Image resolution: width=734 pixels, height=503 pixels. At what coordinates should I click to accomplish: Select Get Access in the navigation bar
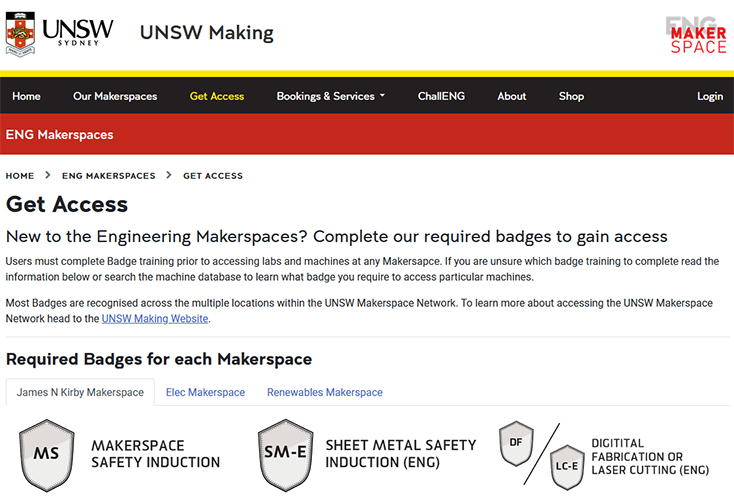tap(217, 96)
